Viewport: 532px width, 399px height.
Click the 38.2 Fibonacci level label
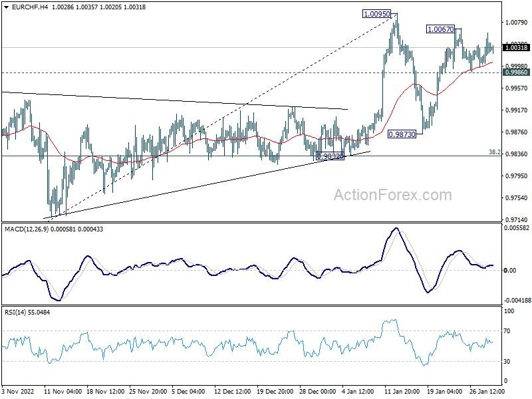click(x=494, y=152)
